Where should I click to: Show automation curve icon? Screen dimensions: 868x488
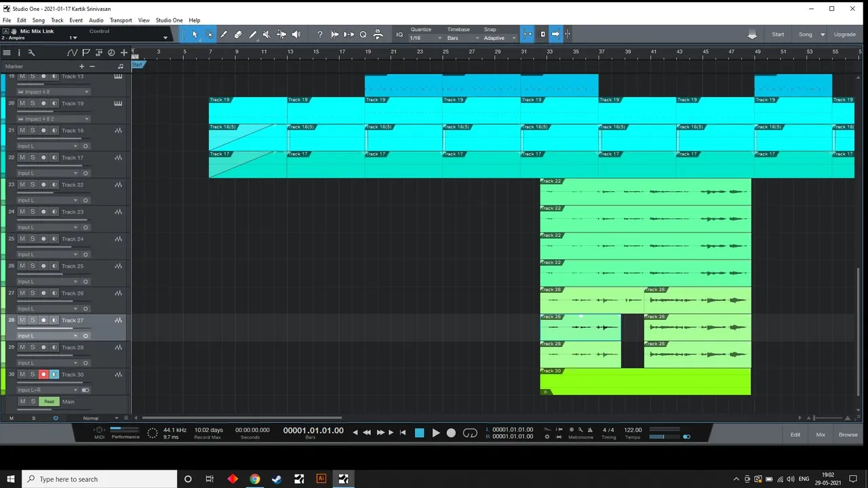click(72, 53)
